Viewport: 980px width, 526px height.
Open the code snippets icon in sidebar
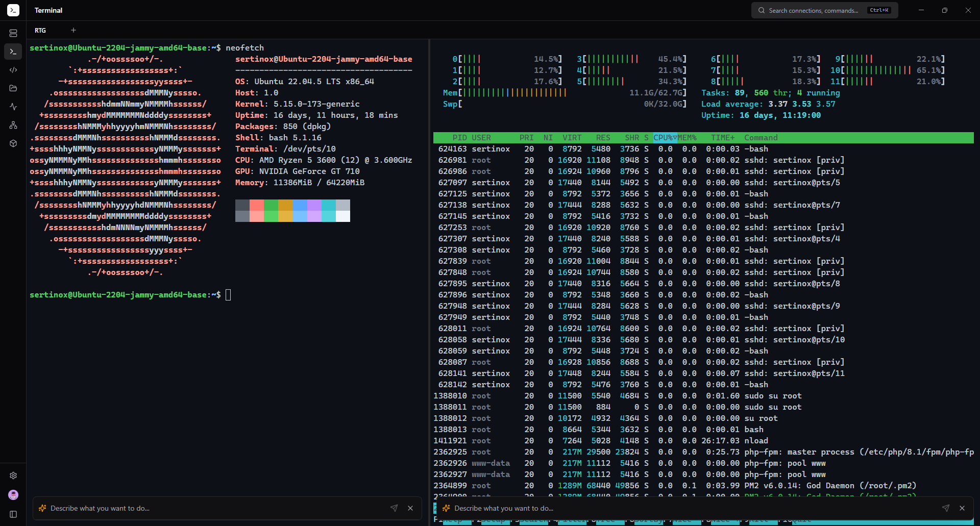[x=13, y=70]
